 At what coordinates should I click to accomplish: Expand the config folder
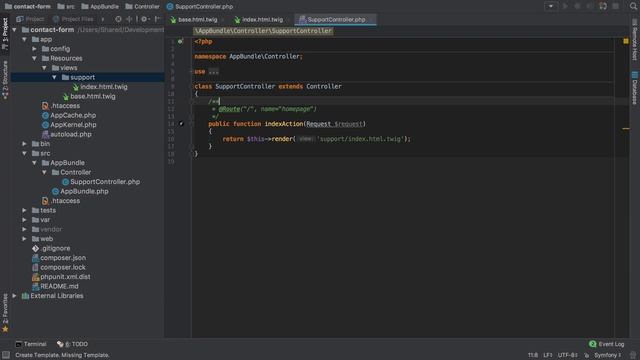point(35,49)
